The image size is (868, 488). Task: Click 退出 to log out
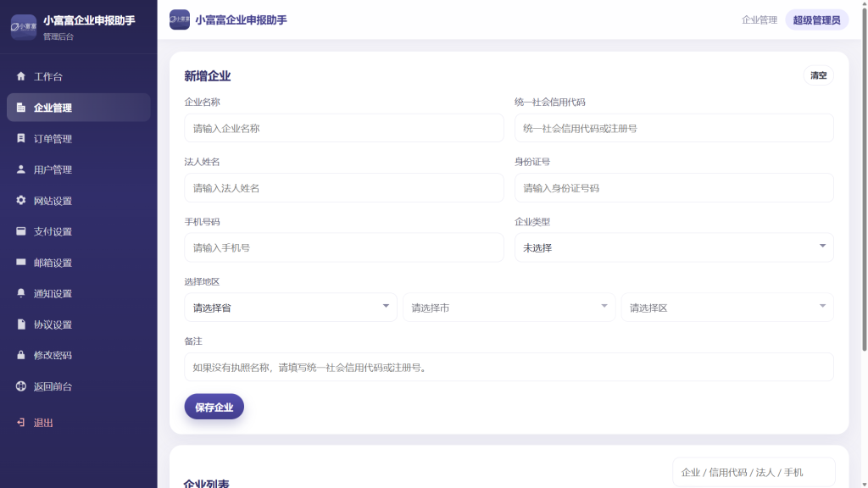coord(79,423)
